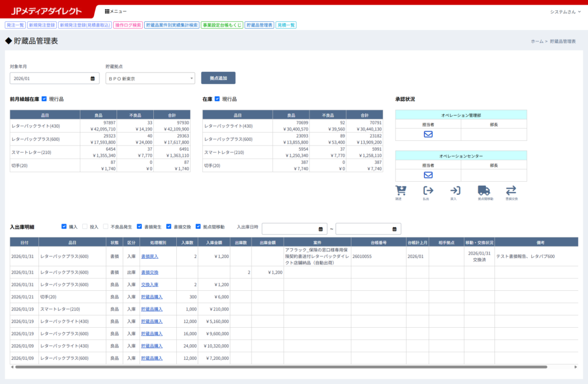The width and height of the screenshot is (588, 384).
Task: Click mail icon under オペレーションセンター 担当者
Action: (428, 175)
